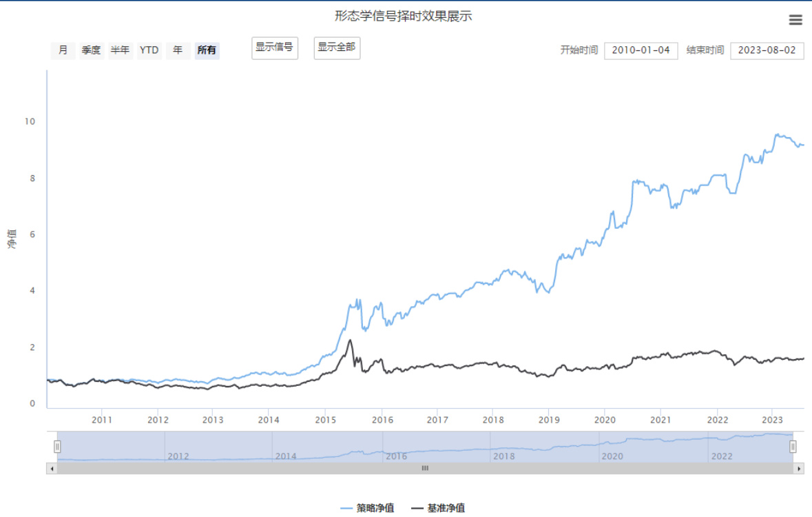
Task: Click the horizontal scrollbar thumb grip
Action: tap(425, 468)
